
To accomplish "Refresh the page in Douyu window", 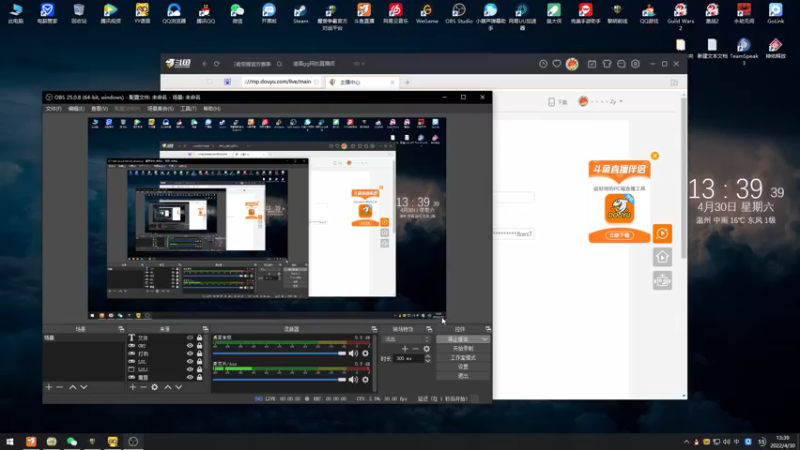I will (217, 64).
